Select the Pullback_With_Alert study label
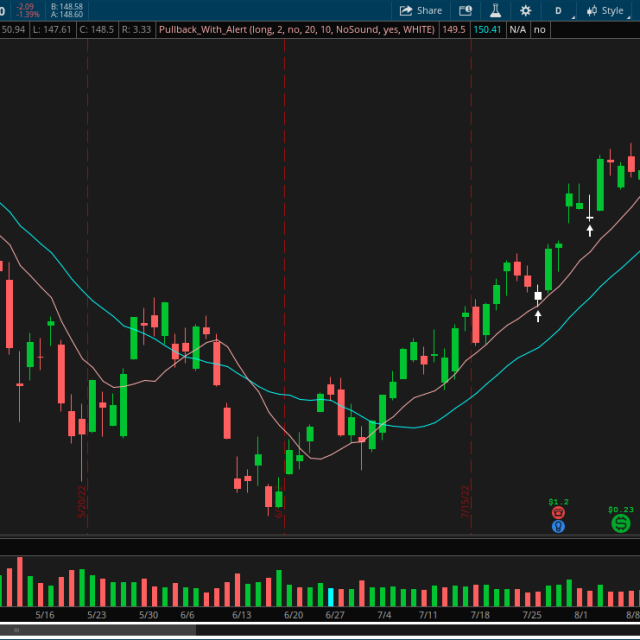Screen dimensions: 640x640 [297, 30]
